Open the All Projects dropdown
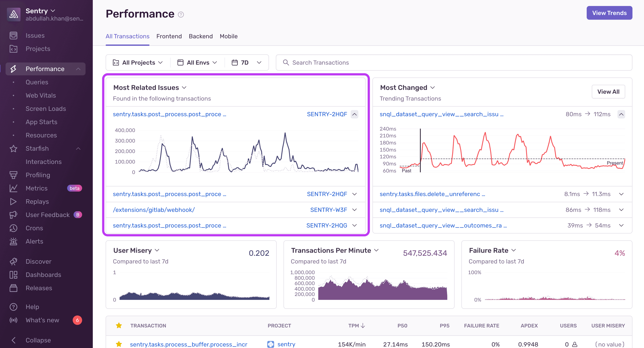 tap(138, 62)
